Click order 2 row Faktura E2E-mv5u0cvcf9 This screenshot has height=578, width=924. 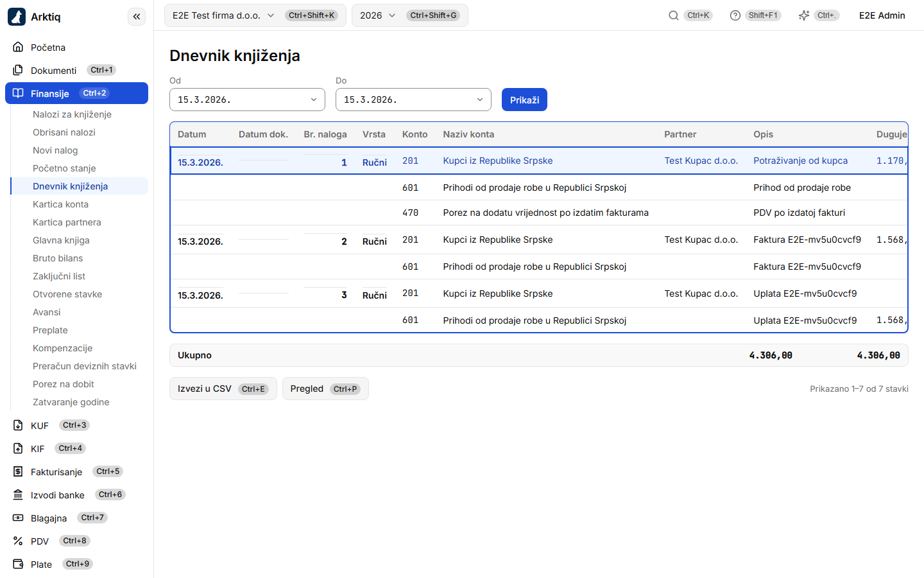pyautogui.click(x=539, y=240)
